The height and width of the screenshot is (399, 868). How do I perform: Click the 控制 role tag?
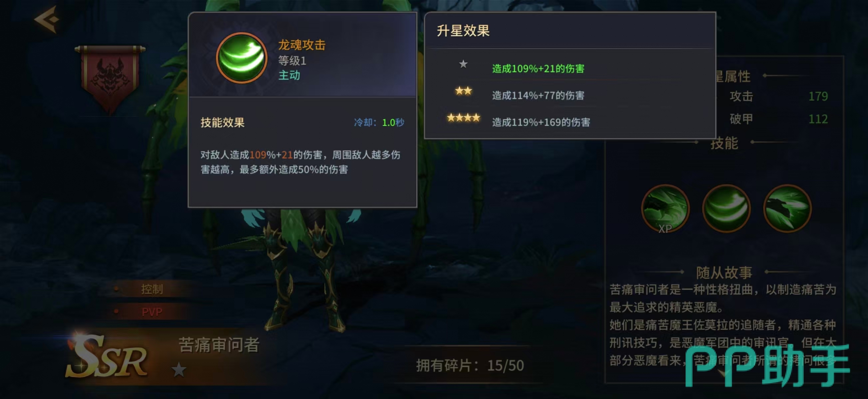point(152,289)
